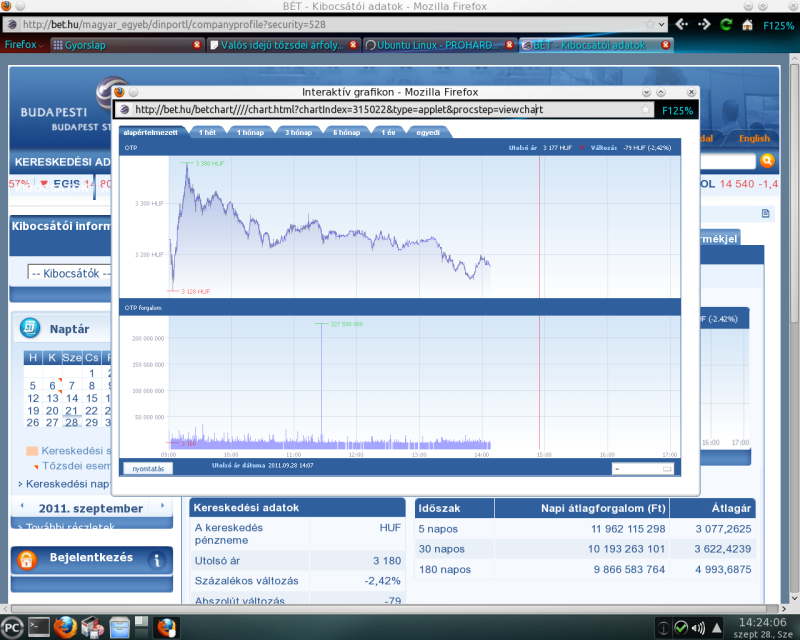Click the info tray icon
Screen dimensions: 800x640
(663, 628)
